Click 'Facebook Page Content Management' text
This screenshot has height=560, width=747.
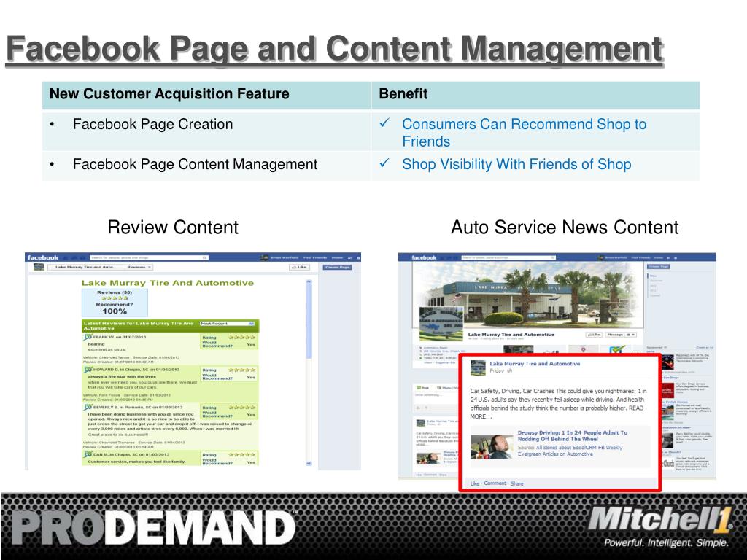click(195, 164)
